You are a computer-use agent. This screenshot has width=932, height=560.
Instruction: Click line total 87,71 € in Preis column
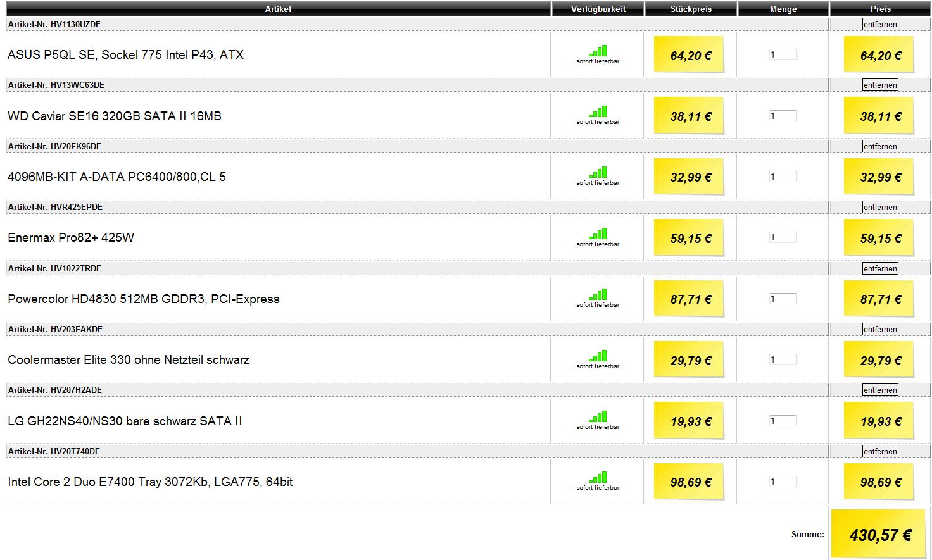pos(879,299)
